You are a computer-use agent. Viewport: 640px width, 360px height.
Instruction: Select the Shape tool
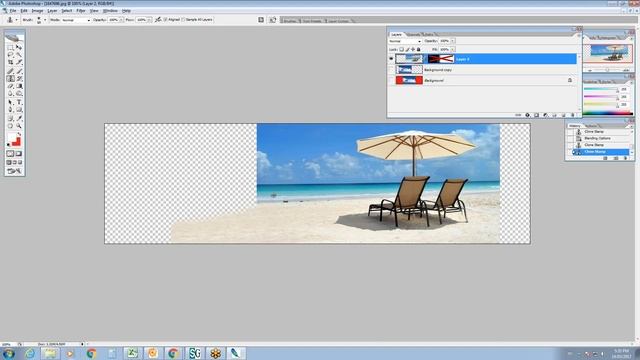19,109
